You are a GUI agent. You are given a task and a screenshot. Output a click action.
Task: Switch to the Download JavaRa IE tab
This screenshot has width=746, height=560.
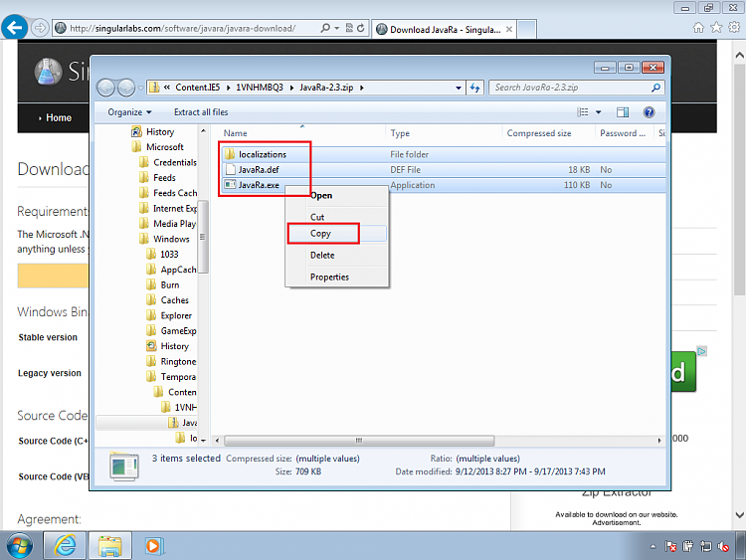(x=445, y=30)
